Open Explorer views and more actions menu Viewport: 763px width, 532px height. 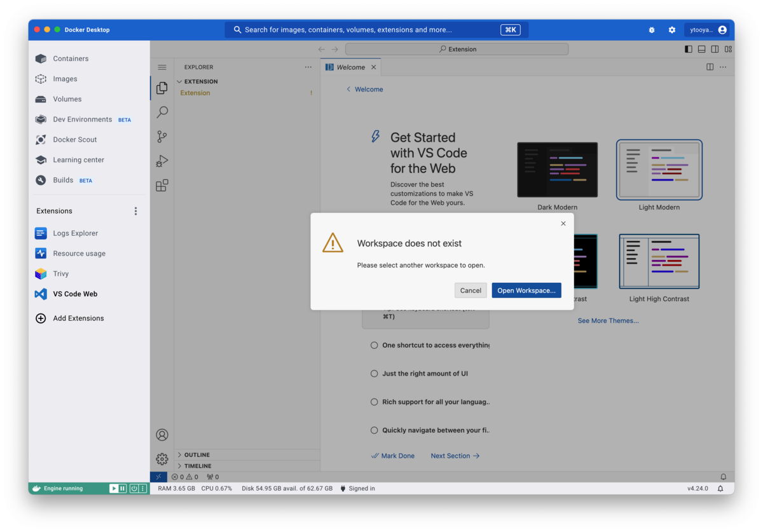308,67
